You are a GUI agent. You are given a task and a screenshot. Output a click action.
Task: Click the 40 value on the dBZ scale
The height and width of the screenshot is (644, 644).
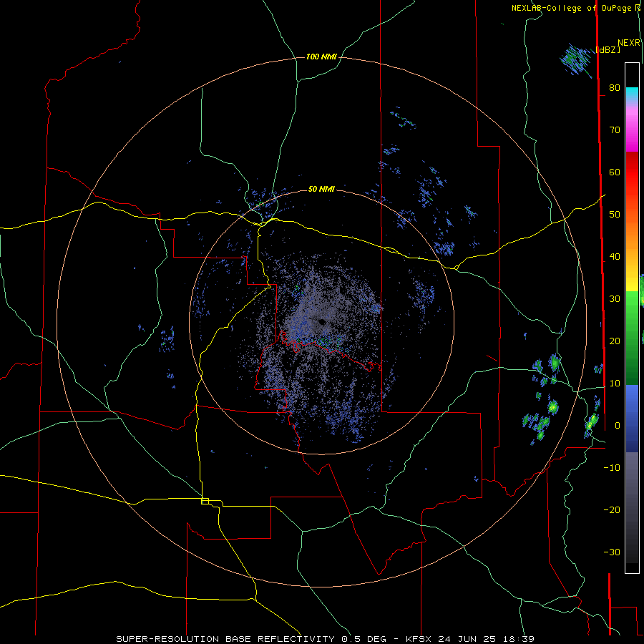tap(615, 257)
